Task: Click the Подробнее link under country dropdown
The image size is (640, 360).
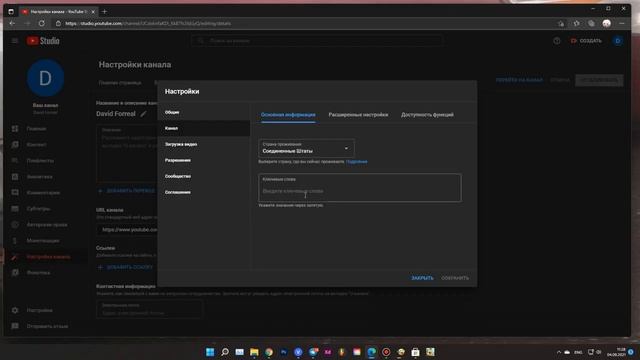Action: (x=356, y=162)
